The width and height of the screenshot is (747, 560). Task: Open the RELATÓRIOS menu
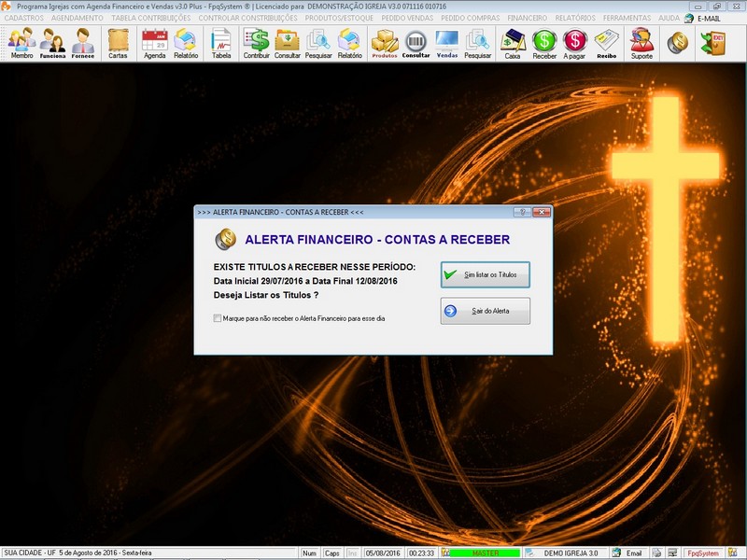coord(575,18)
